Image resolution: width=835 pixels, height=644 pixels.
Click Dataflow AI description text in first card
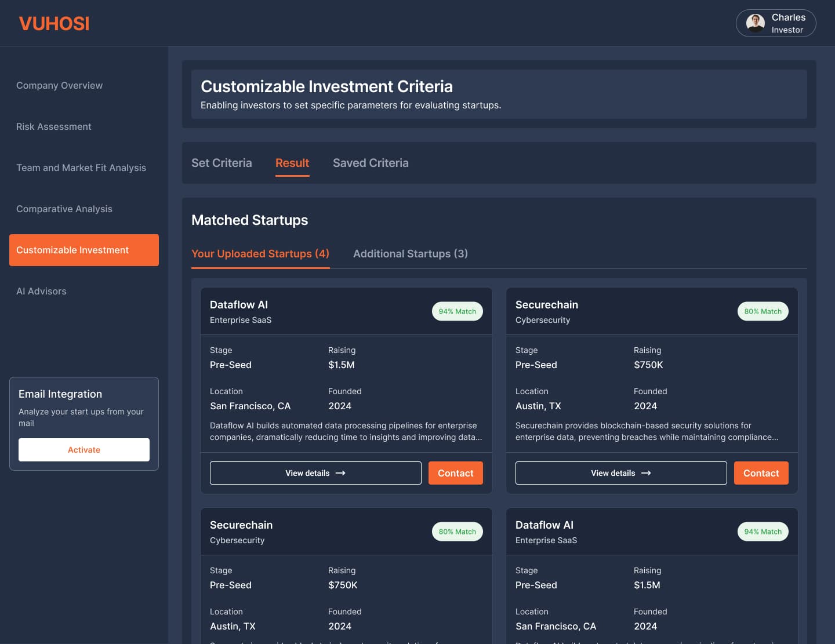(346, 431)
